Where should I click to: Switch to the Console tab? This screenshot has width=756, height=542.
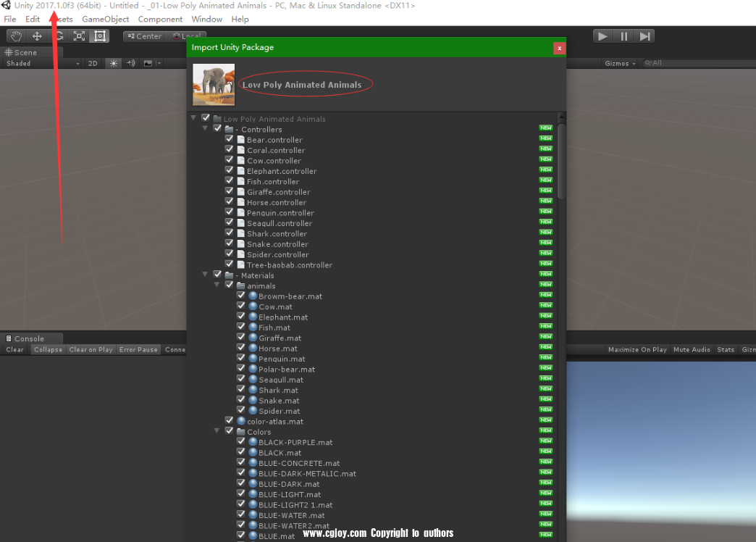click(x=29, y=338)
